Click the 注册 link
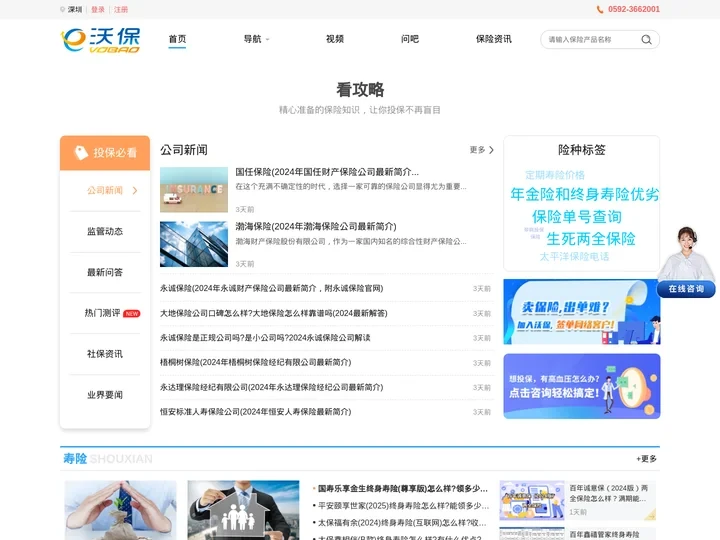This screenshot has height=540, width=720. pos(121,9)
